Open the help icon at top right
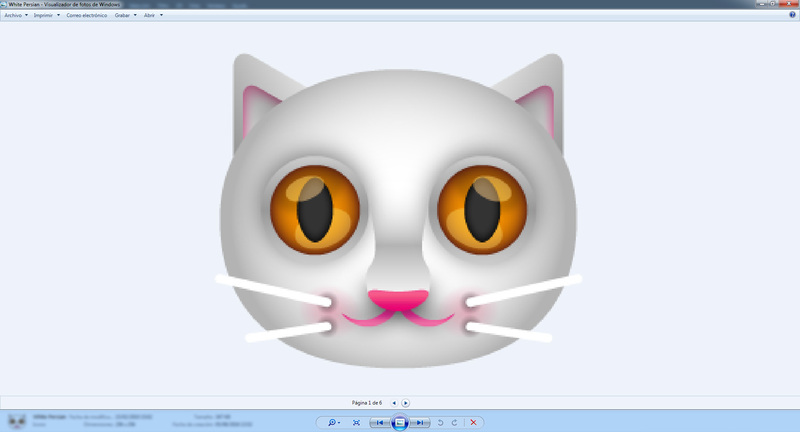The height and width of the screenshot is (432, 800). (x=792, y=15)
